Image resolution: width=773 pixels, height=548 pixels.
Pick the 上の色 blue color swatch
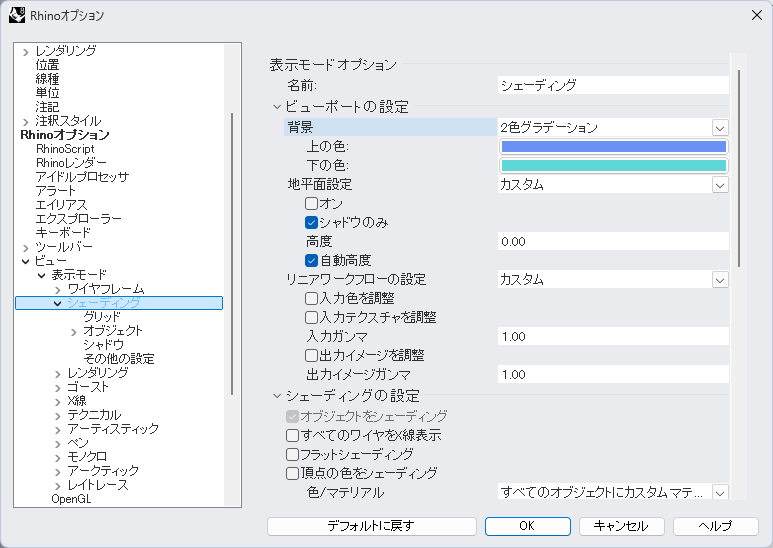[x=614, y=146]
